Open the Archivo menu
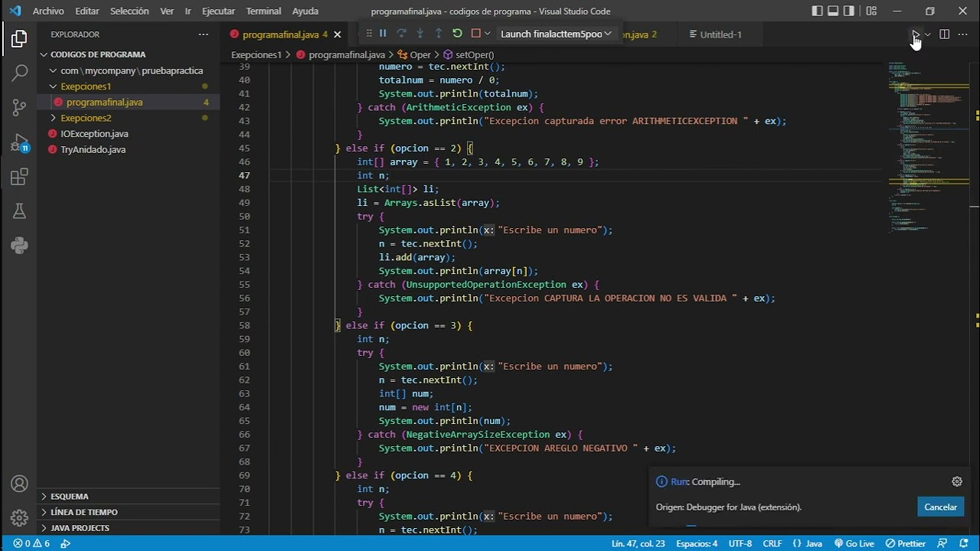The width and height of the screenshot is (980, 551). pos(48,11)
